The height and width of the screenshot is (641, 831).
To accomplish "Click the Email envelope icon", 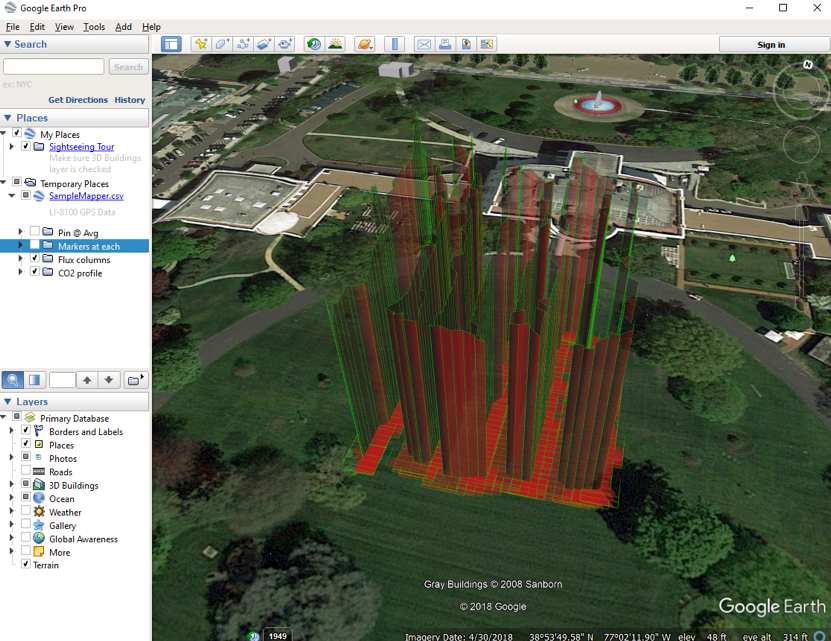I will coord(424,44).
